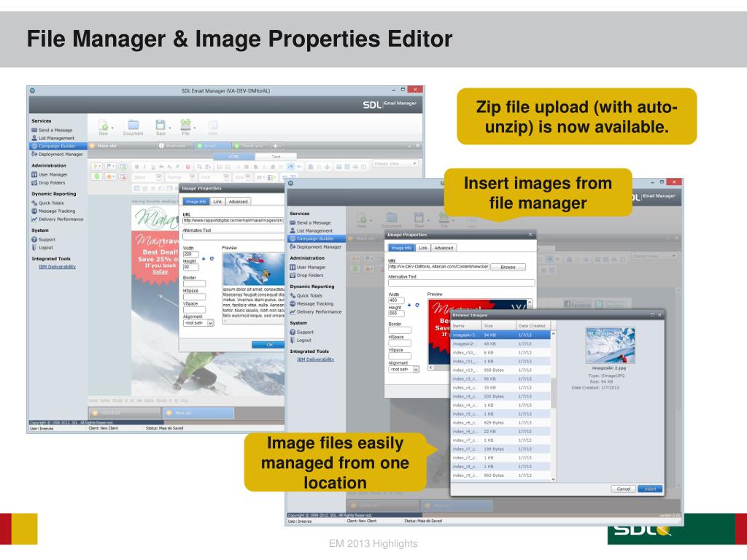Open Delivery Performance in back window sidebar

57,219
